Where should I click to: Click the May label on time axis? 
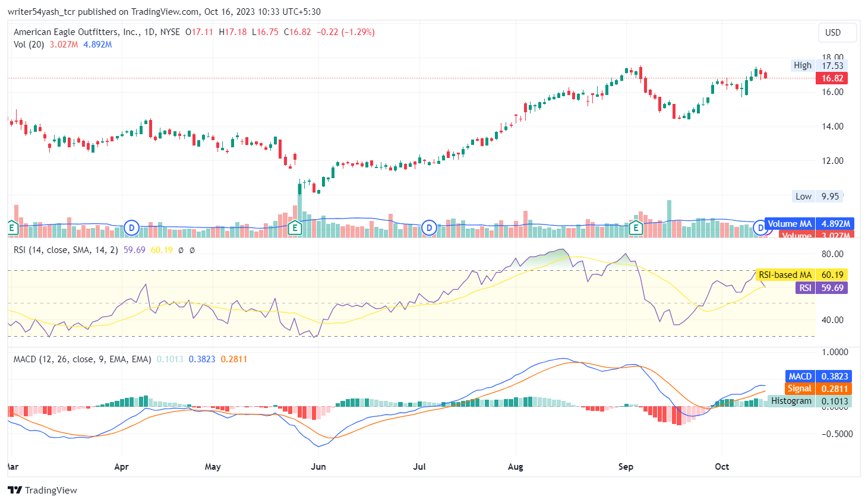click(x=213, y=467)
